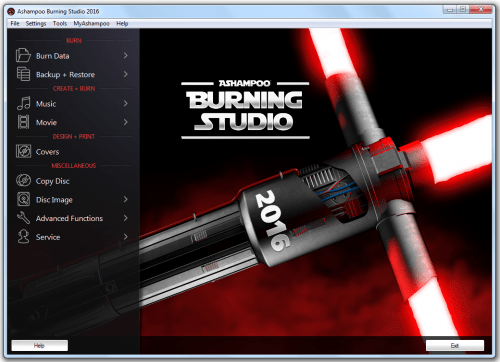Select the Burn Data label
Screen dimensions: 500x362
[x=53, y=56]
